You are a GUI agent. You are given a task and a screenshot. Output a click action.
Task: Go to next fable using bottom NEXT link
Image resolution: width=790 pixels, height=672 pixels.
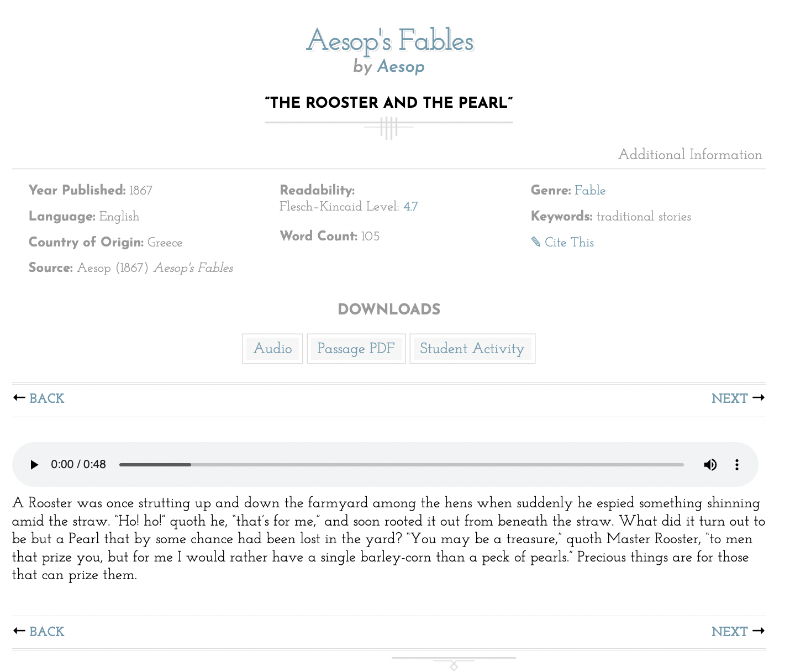tap(729, 632)
